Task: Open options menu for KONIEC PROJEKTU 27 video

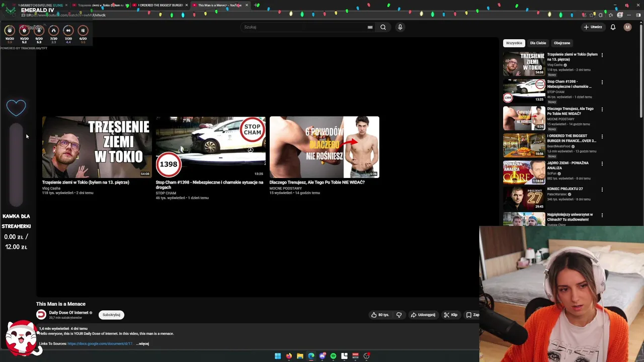Action: pos(602,190)
